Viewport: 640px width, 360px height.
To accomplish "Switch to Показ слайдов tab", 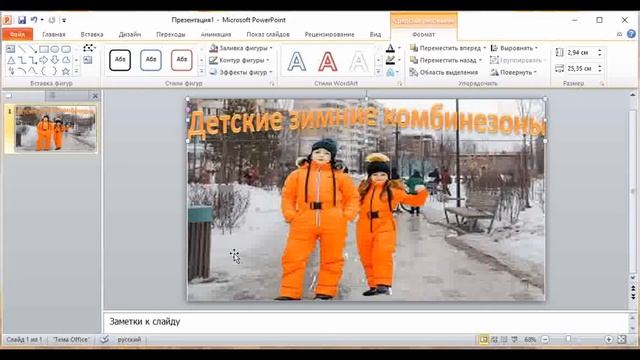I will click(x=268, y=34).
